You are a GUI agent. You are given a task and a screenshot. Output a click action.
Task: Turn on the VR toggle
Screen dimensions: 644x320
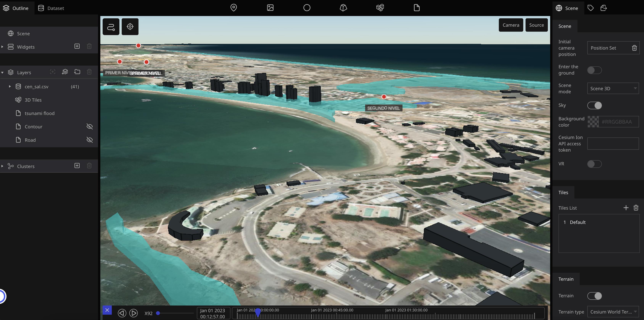(x=595, y=164)
